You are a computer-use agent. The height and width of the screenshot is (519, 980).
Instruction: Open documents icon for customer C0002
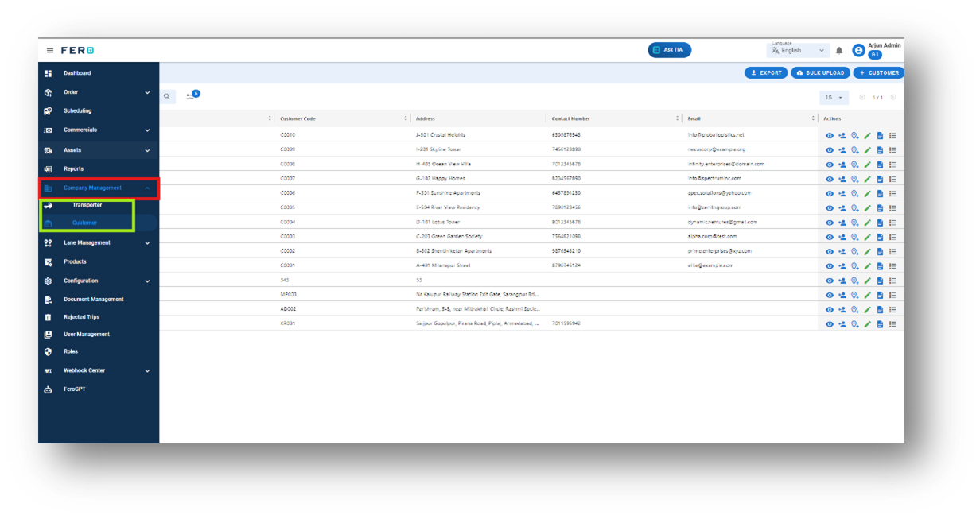[880, 251]
